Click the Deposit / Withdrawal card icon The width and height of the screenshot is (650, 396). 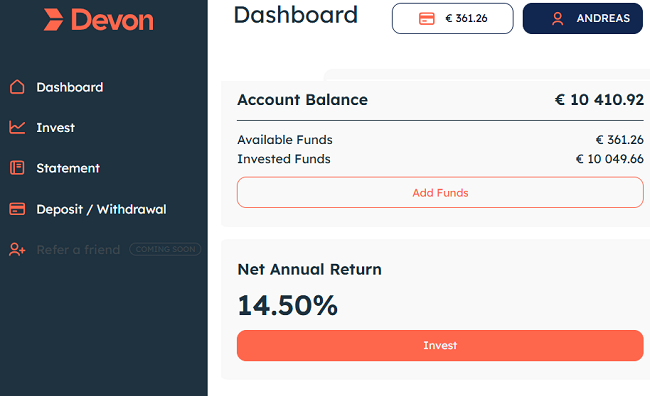[17, 209]
